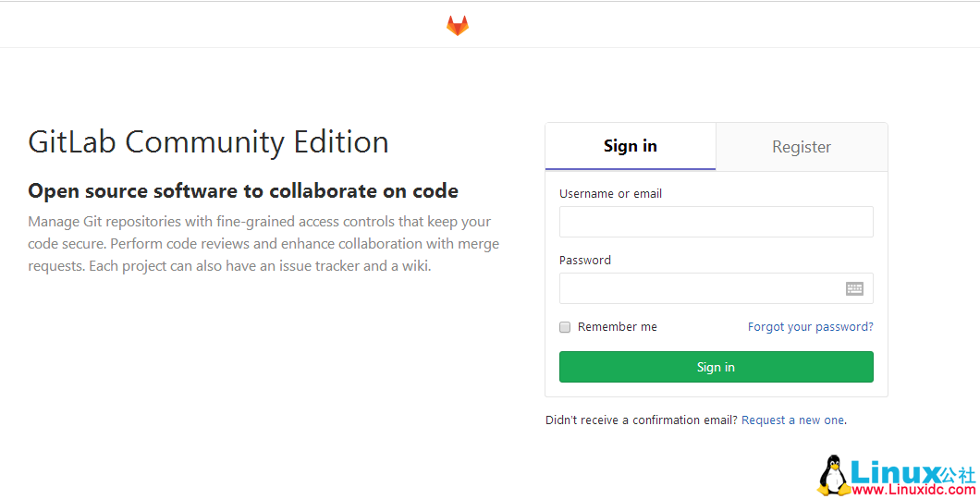
Task: Click the Request a new one link
Action: (x=792, y=420)
